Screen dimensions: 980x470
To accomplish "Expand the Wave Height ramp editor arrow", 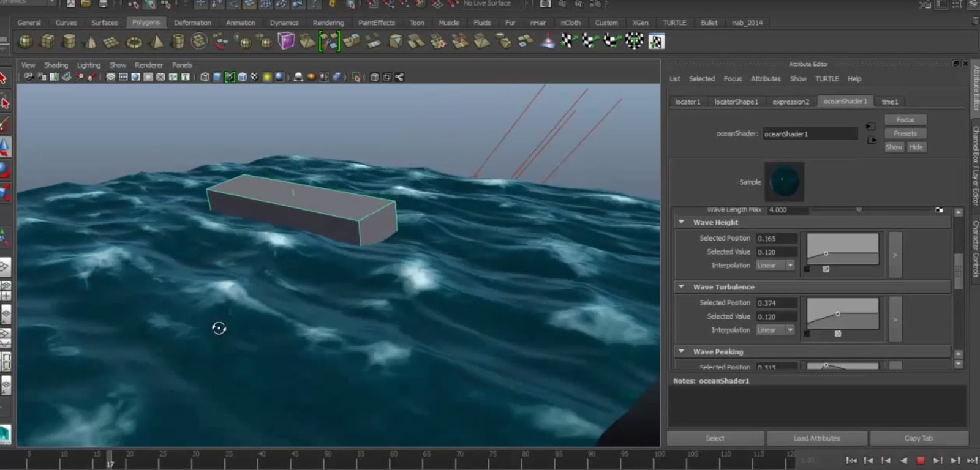I will click(895, 255).
